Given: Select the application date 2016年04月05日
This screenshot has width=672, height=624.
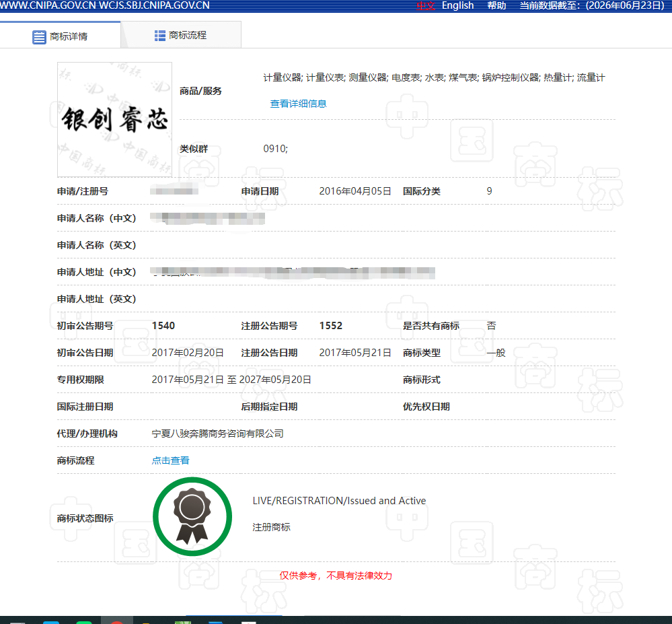Looking at the screenshot, I should coord(355,191).
